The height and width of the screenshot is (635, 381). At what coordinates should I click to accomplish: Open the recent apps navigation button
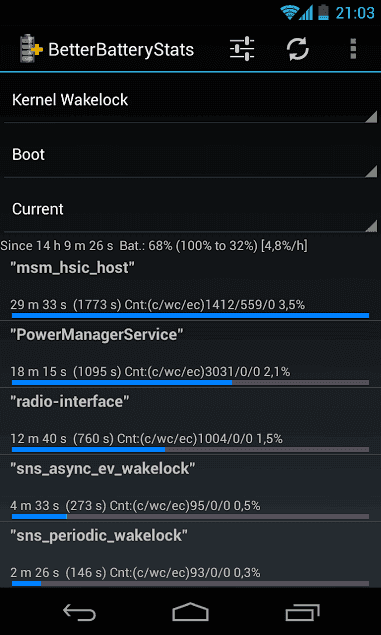click(x=302, y=612)
